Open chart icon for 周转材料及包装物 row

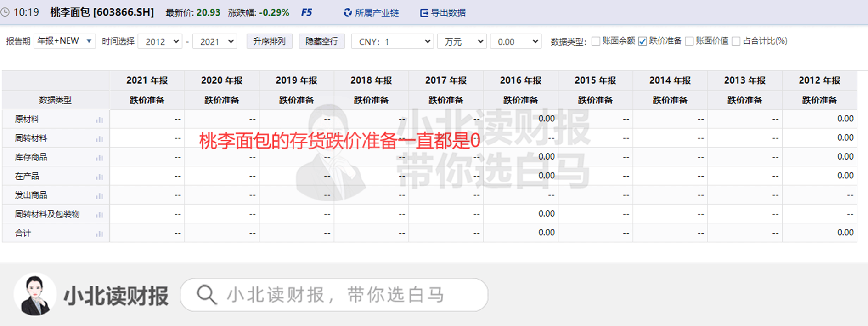point(99,215)
